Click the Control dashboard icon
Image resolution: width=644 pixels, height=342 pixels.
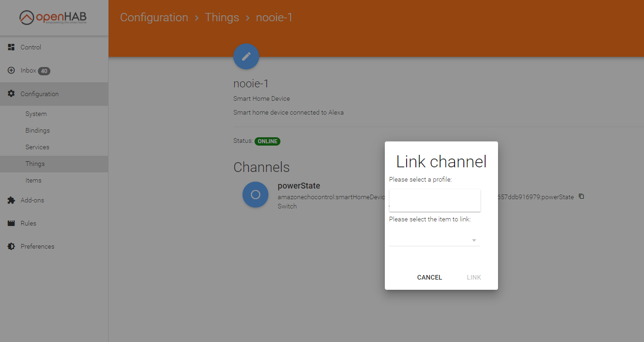point(12,47)
